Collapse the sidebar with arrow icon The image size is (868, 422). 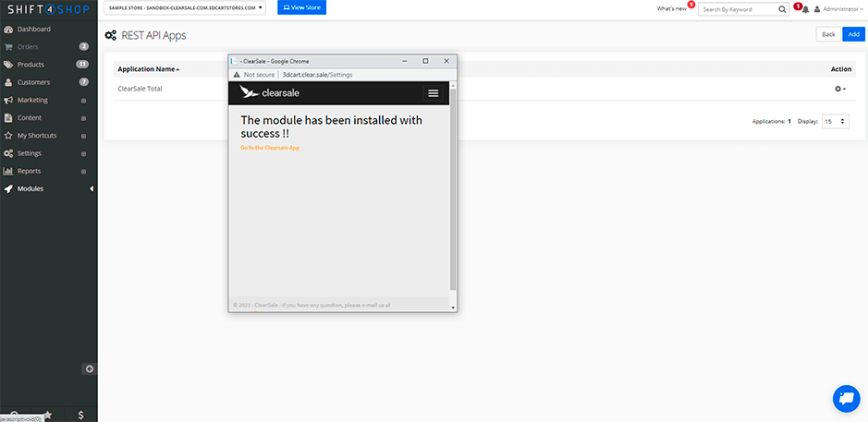[89, 368]
